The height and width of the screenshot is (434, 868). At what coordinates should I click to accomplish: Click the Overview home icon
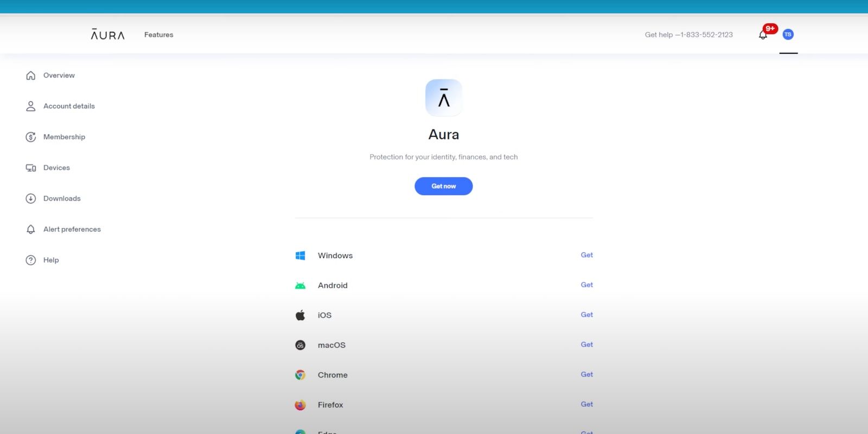point(31,75)
